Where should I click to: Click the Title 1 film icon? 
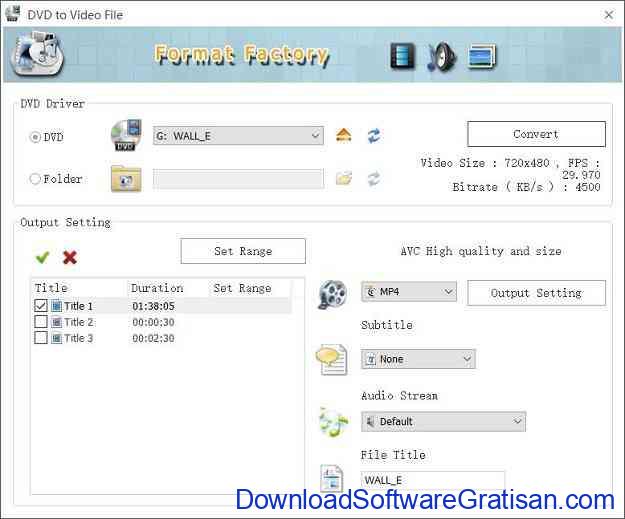[57, 306]
